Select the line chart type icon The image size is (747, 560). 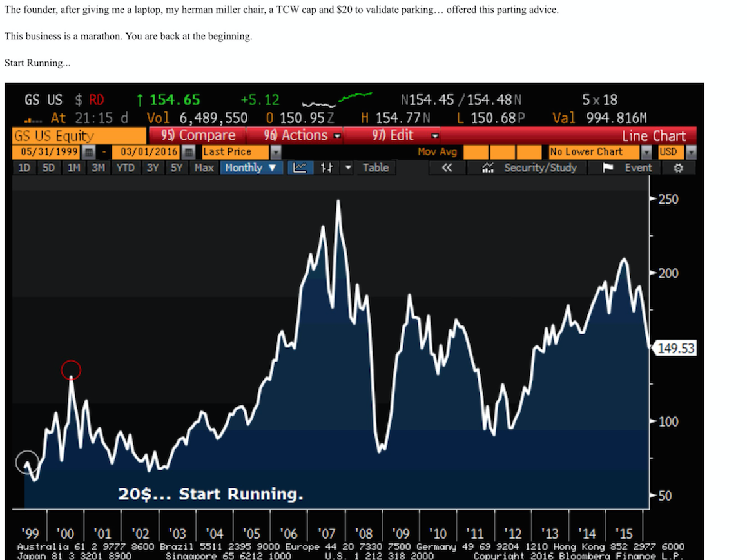click(x=300, y=168)
